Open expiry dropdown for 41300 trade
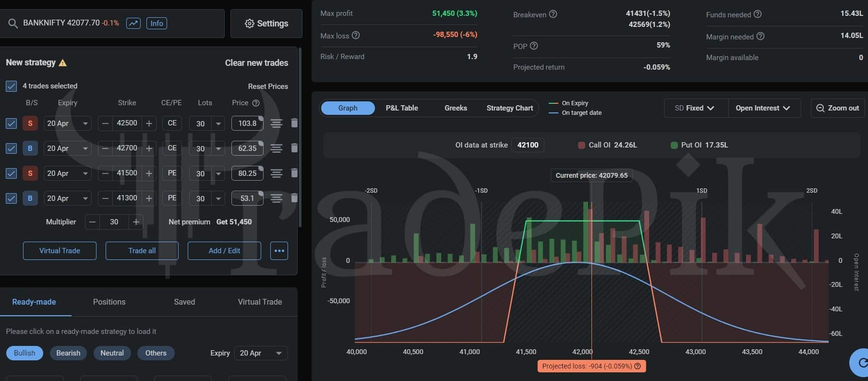868x381 pixels. click(67, 198)
